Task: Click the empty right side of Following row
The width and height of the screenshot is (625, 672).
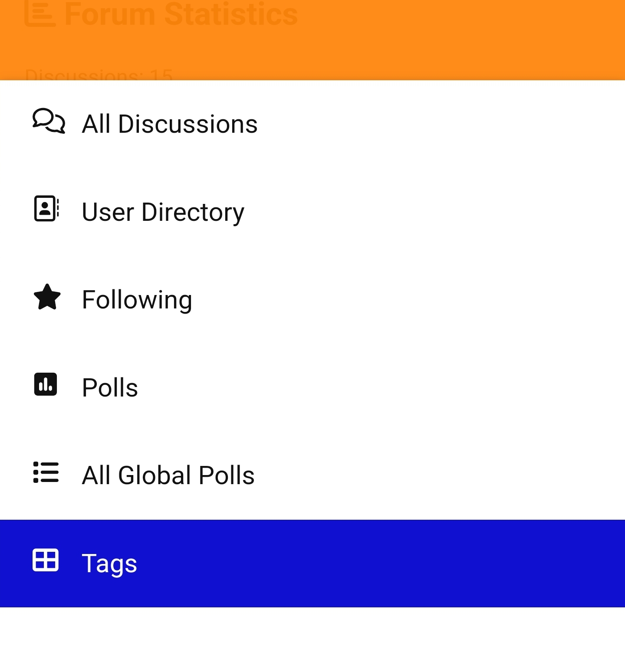Action: point(434,300)
